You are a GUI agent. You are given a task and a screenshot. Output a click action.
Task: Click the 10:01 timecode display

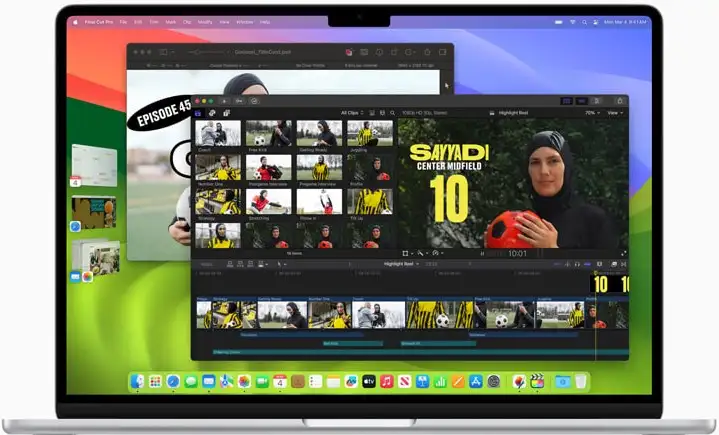(517, 253)
